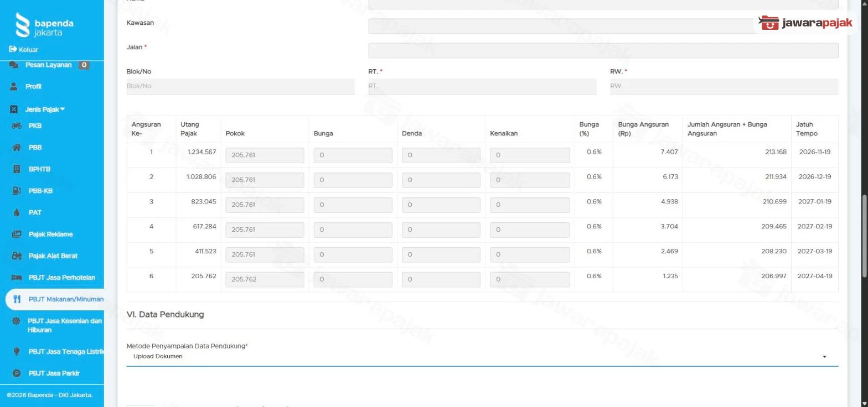Click the Bapenda Jakarta logo

pyautogui.click(x=45, y=25)
